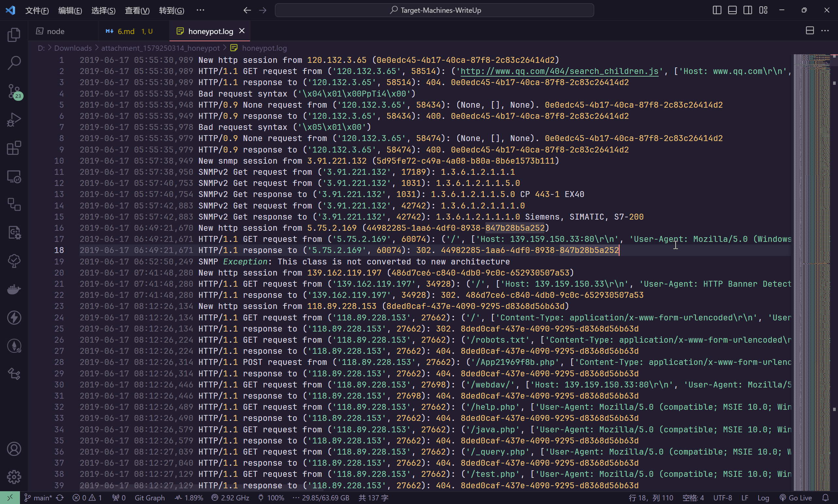Open the notifications bell
This screenshot has height=504, width=838.
click(826, 497)
